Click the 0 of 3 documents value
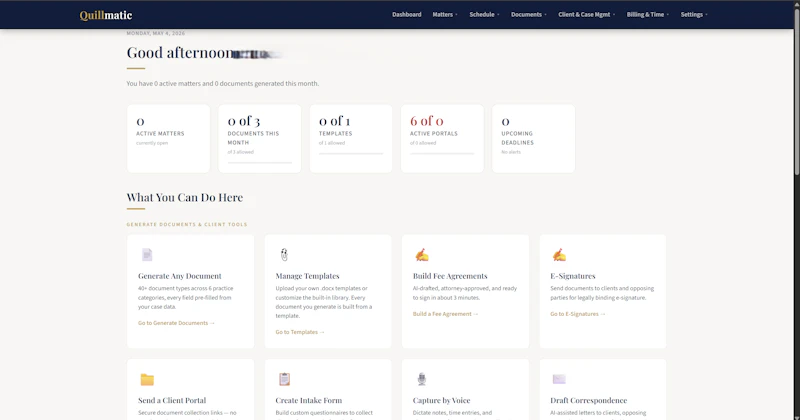The image size is (800, 420). 243,121
